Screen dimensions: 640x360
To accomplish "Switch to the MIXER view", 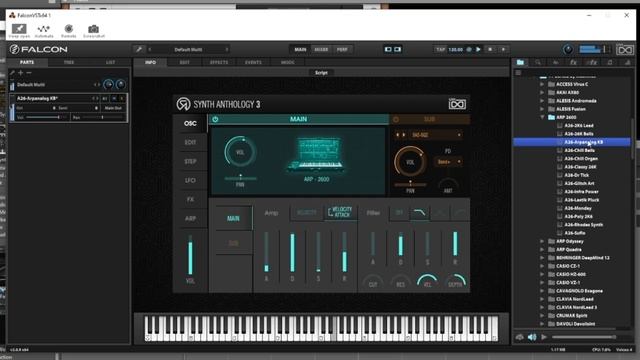I will click(321, 49).
